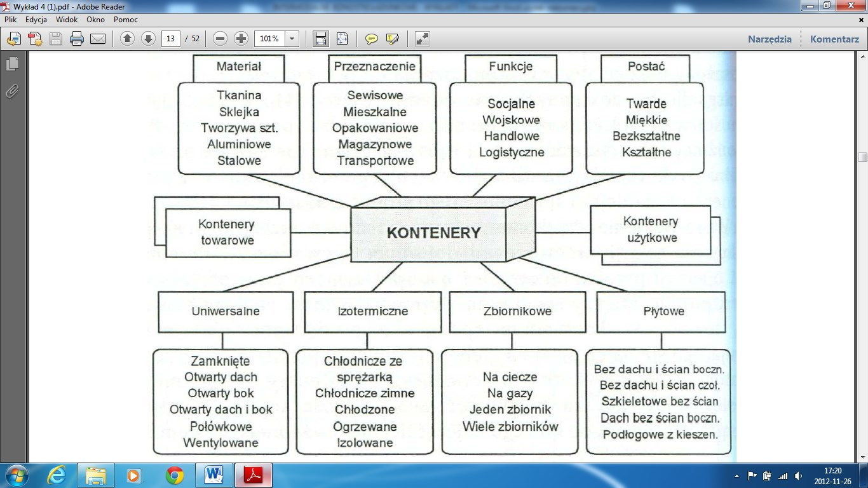Launch Internet Explorer from taskbar
The image size is (868, 488).
[x=57, y=475]
